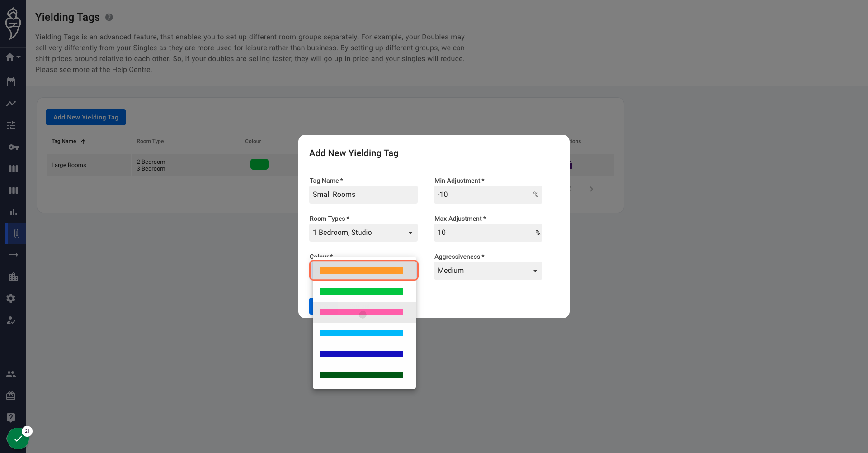The height and width of the screenshot is (453, 868).
Task: Open the people group icon in sidebar
Action: pyautogui.click(x=11, y=374)
